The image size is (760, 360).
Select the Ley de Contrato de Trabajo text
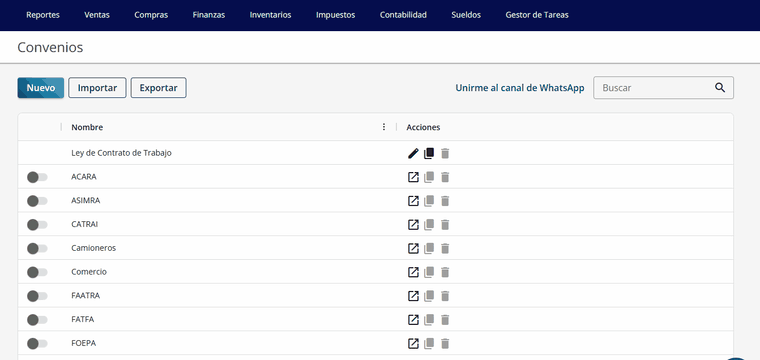click(121, 153)
